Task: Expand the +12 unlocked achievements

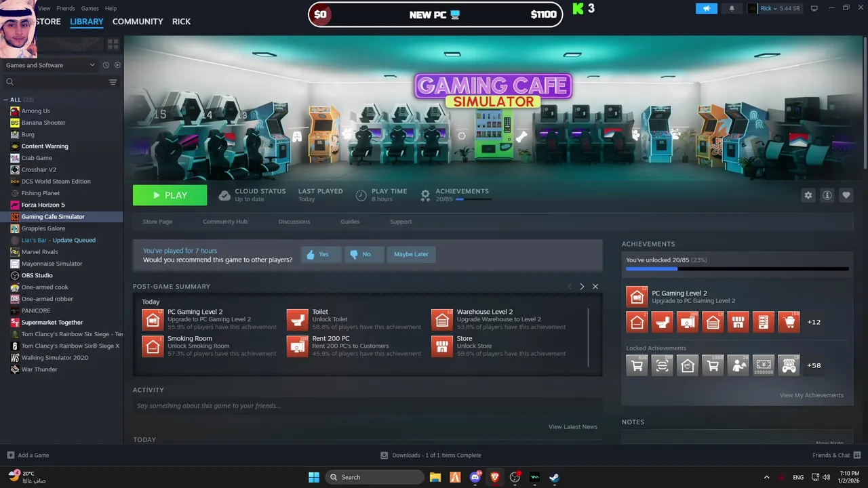Action: point(814,322)
